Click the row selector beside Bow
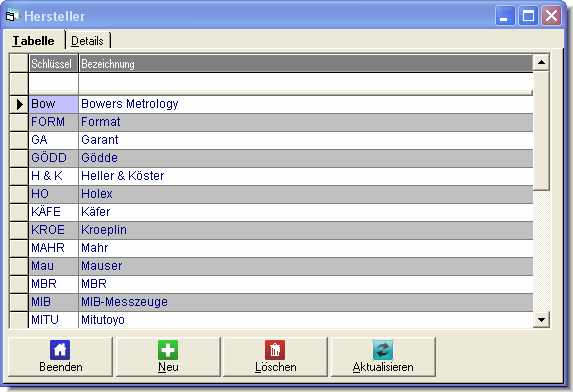The width and height of the screenshot is (573, 392). pyautogui.click(x=19, y=104)
